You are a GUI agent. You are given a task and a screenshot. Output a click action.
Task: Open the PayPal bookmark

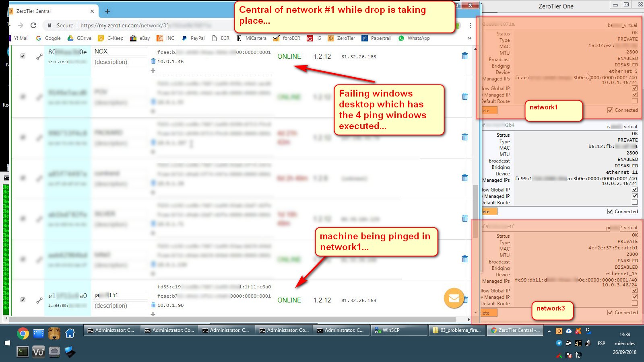click(x=193, y=38)
